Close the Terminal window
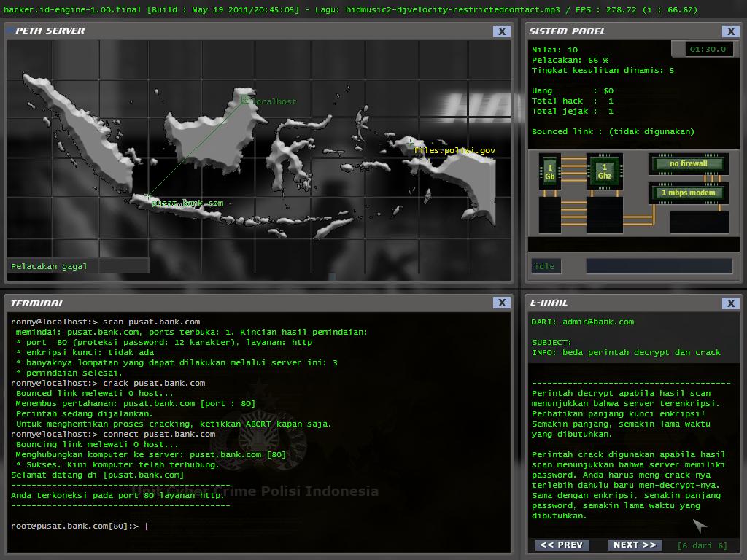Image resolution: width=747 pixels, height=560 pixels. pyautogui.click(x=501, y=303)
